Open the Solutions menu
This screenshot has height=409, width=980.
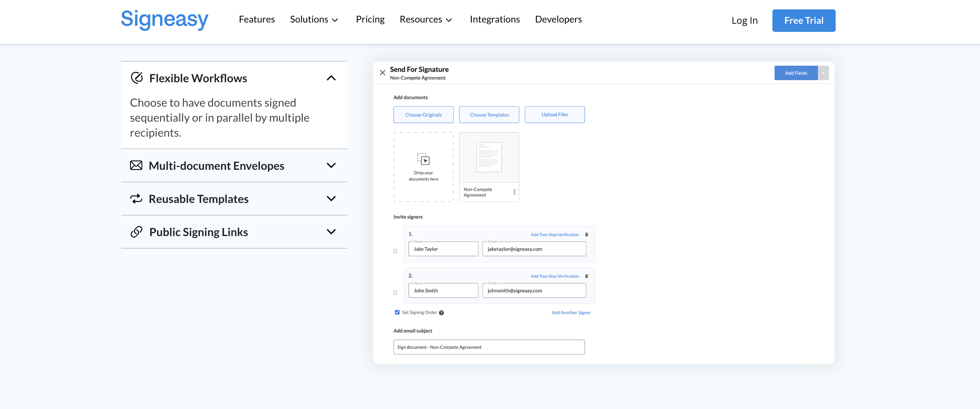click(314, 19)
